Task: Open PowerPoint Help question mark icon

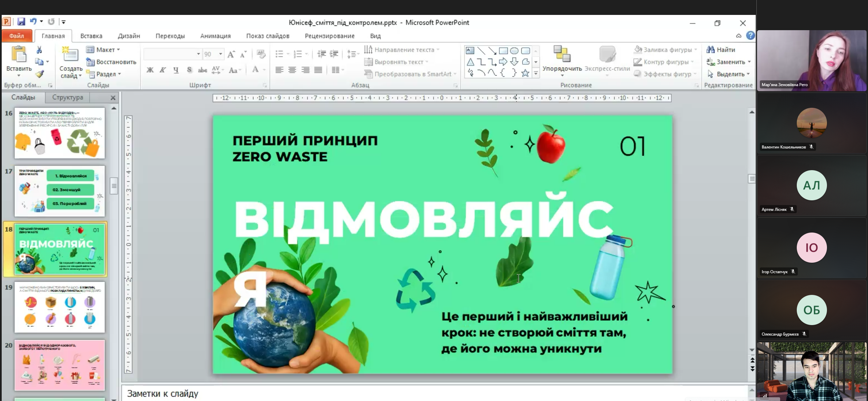Action: pos(750,36)
